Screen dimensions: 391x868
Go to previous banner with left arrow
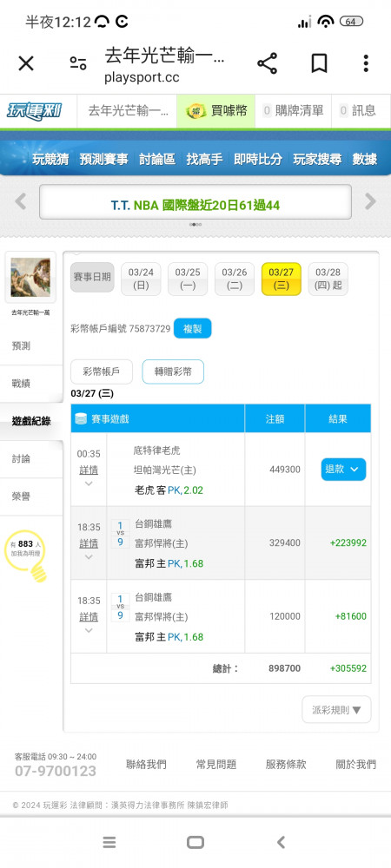[x=21, y=201]
